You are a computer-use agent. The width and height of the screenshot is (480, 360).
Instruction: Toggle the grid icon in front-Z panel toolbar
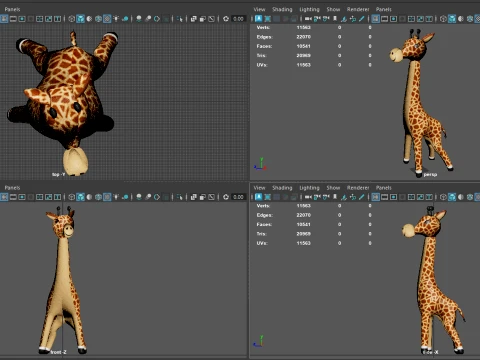4,197
